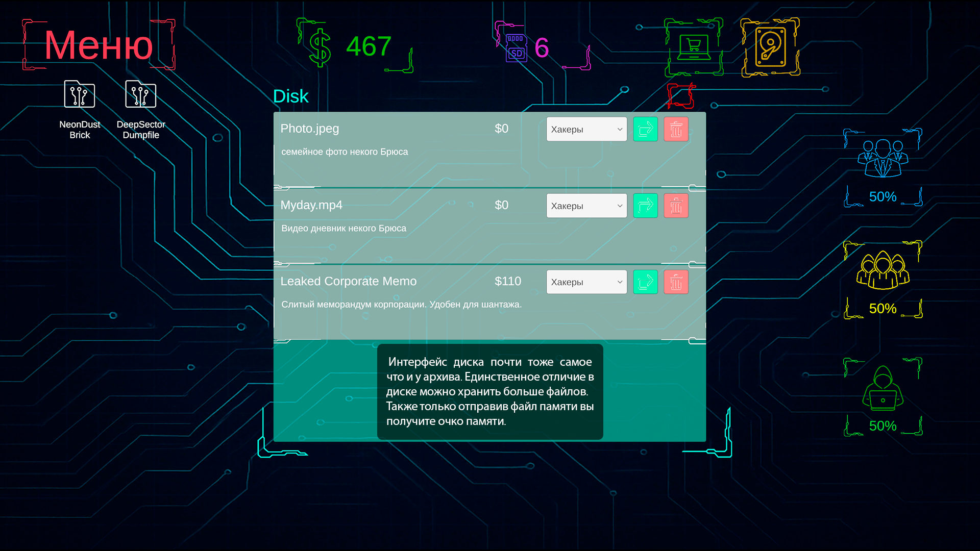Image resolution: width=980 pixels, height=551 pixels.
Task: Select the yellow hooded group faction icon
Action: (883, 270)
